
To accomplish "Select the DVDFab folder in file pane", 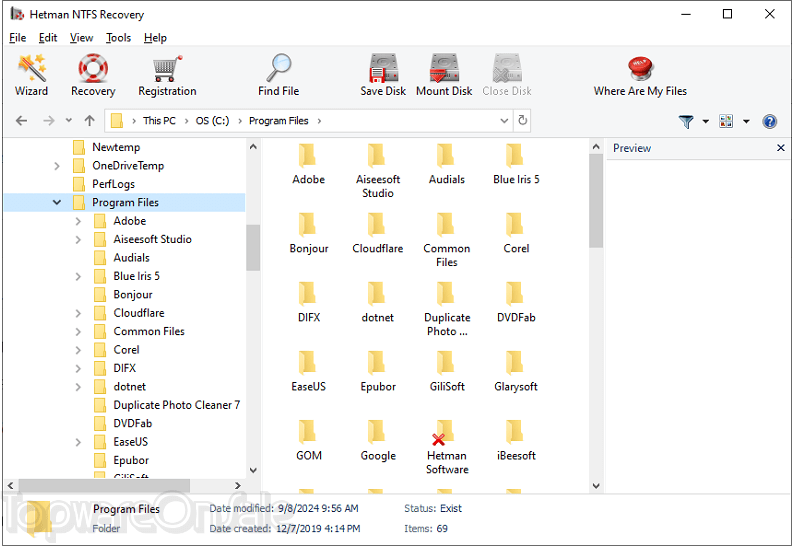I will pyautogui.click(x=516, y=302).
